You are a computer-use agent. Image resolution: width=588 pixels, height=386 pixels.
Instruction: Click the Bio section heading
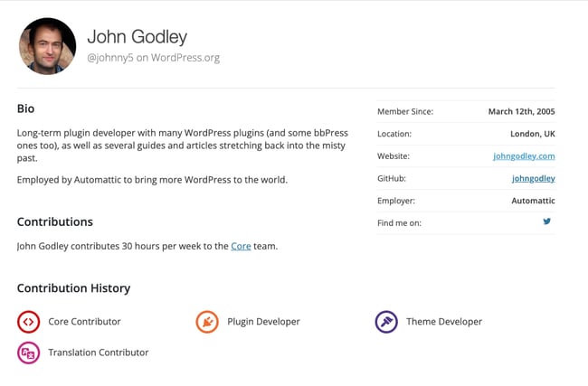(25, 108)
